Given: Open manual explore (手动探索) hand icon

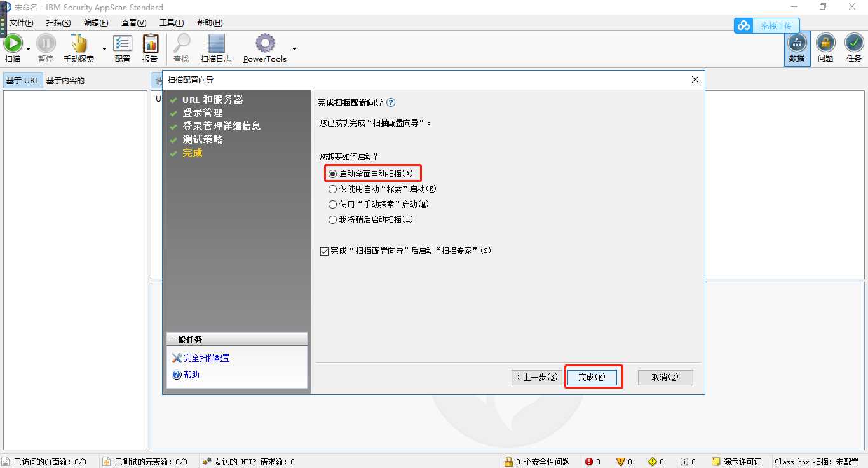Looking at the screenshot, I should (x=79, y=43).
